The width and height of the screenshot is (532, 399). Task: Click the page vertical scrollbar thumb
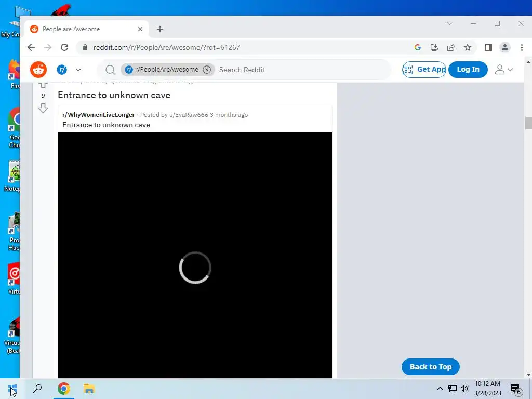(x=528, y=123)
